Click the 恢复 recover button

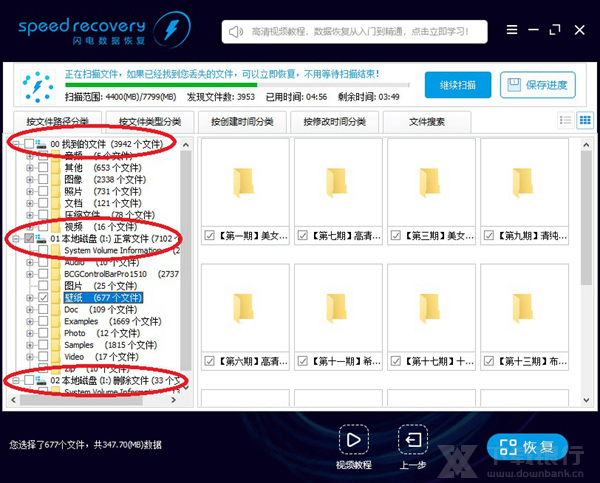527,447
